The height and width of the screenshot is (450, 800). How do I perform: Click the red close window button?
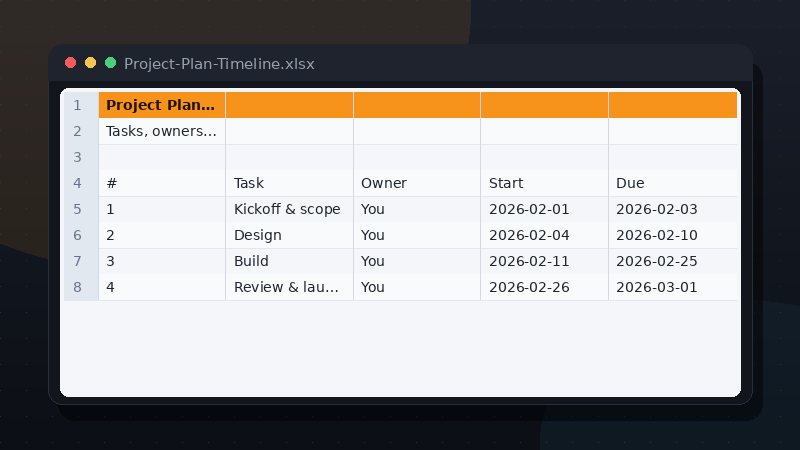click(x=70, y=63)
